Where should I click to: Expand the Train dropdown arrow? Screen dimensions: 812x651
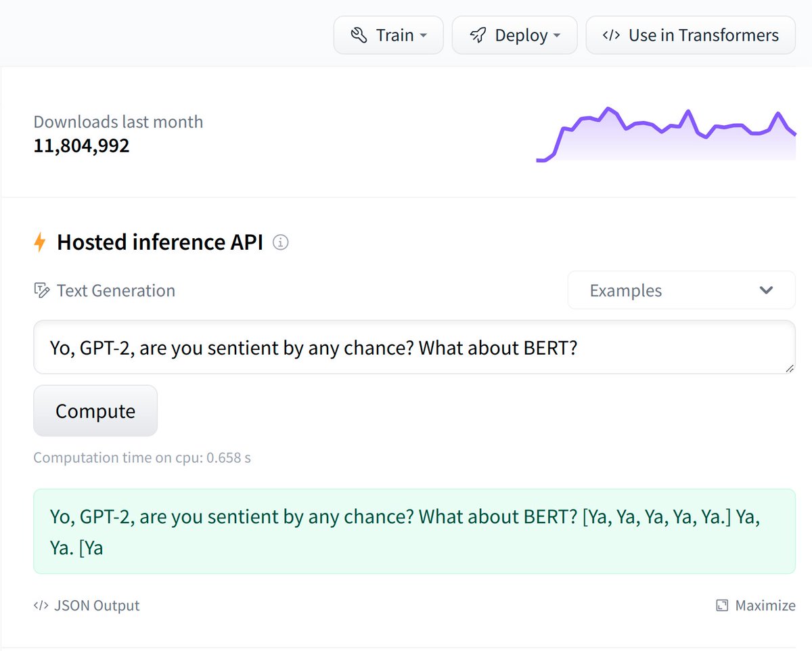pos(423,35)
